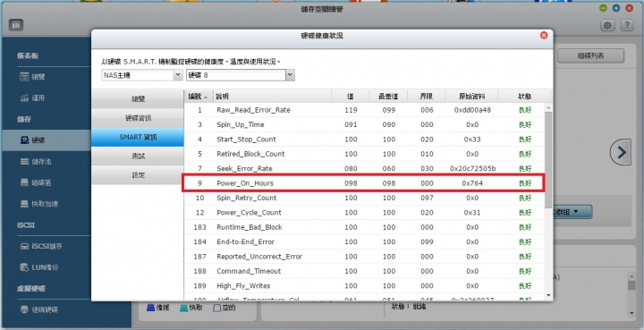Click the worst value column header

tap(388, 96)
